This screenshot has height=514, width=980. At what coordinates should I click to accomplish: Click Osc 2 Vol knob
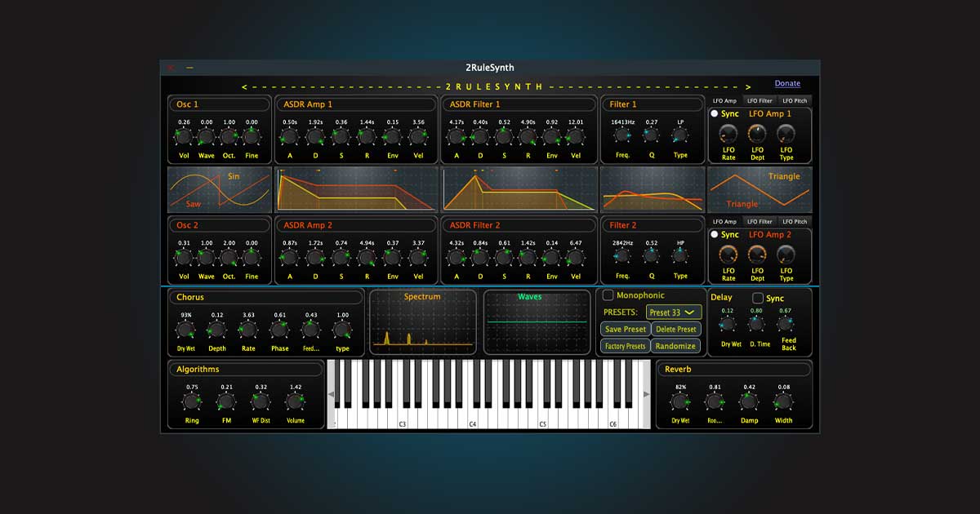pos(184,257)
